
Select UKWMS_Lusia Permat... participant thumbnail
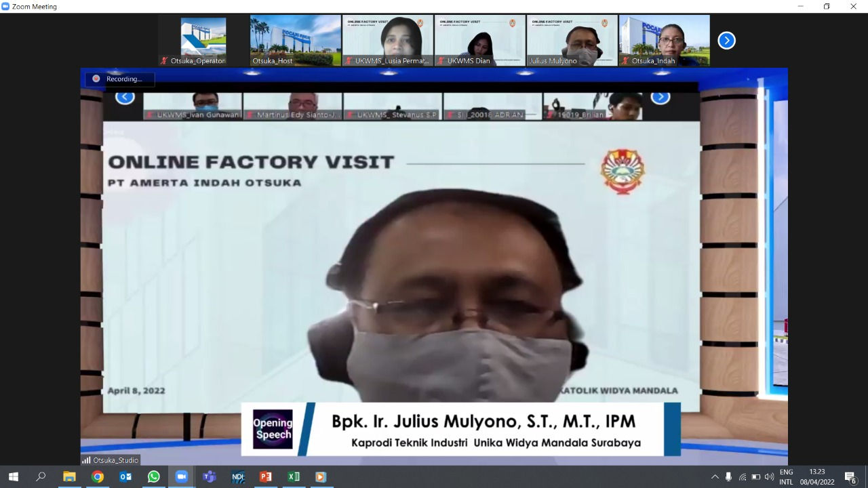(388, 41)
